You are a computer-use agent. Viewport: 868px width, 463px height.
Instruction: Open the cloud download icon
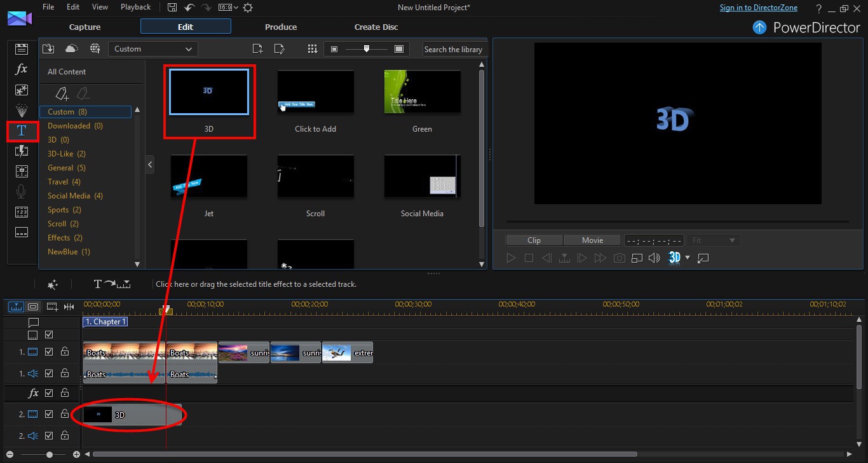click(72, 49)
